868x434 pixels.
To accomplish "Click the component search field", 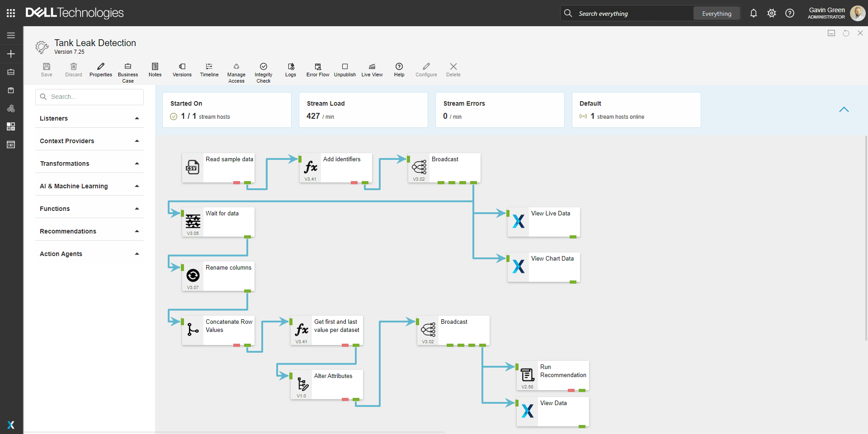I will click(x=90, y=97).
